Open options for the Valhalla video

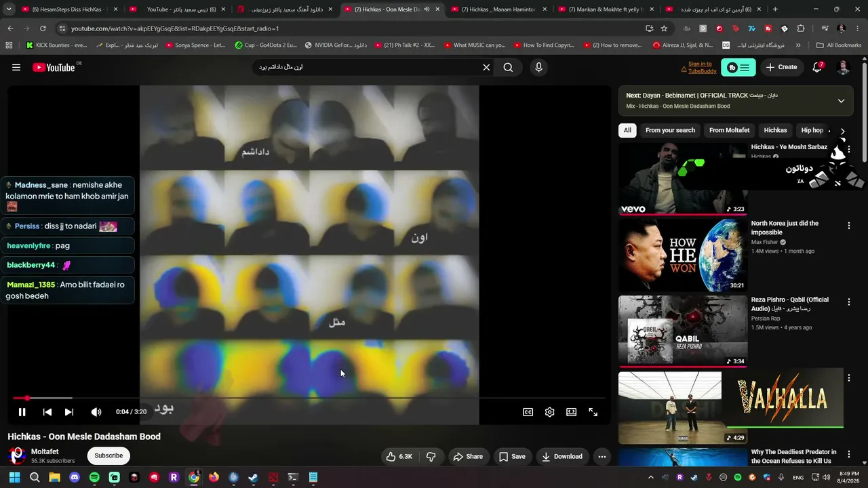(x=848, y=378)
